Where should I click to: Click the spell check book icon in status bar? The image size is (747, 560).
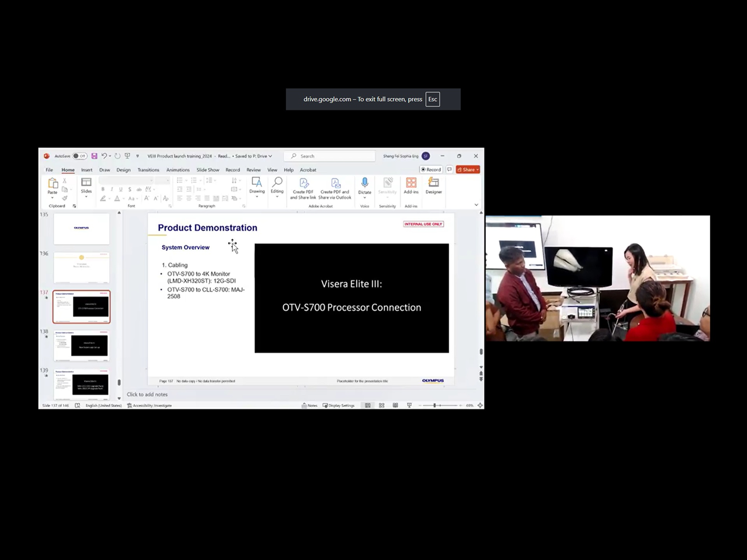click(x=78, y=406)
